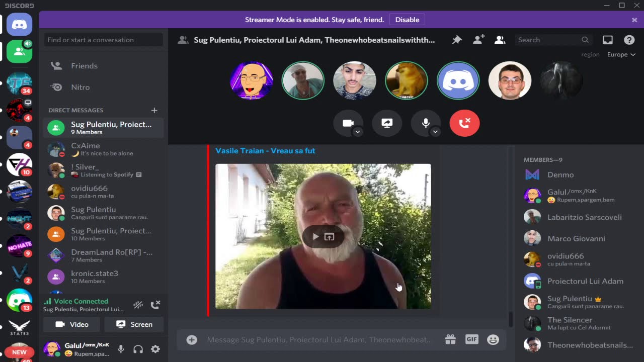The height and width of the screenshot is (362, 644).
Task: Open green voice-connected group icon in sidebar
Action: point(20,51)
